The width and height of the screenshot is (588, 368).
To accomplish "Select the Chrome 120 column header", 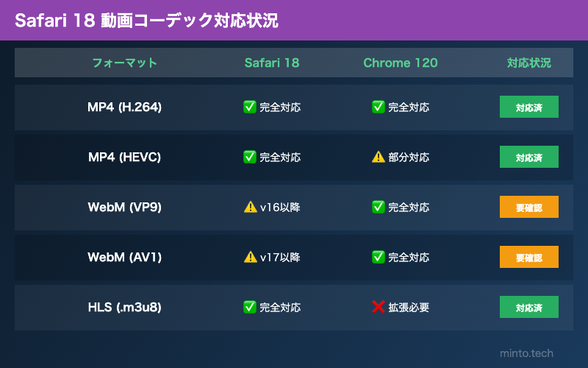I will 401,63.
